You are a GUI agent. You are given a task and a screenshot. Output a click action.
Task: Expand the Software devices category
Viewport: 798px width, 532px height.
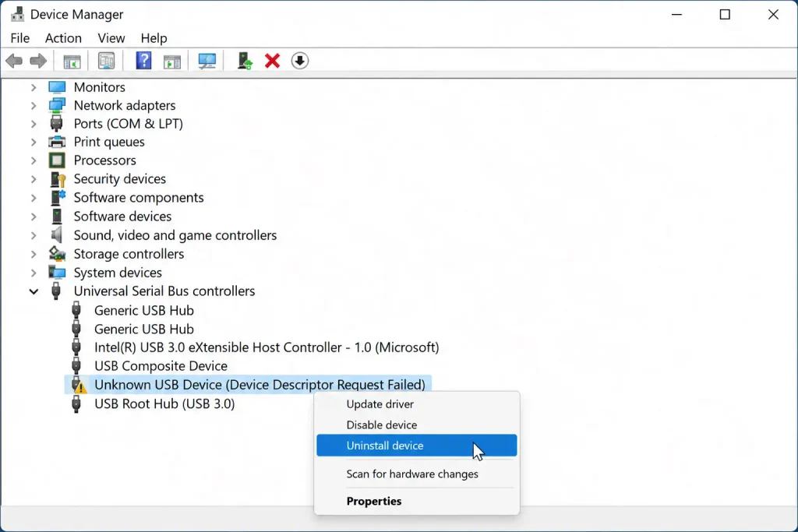pyautogui.click(x=34, y=217)
